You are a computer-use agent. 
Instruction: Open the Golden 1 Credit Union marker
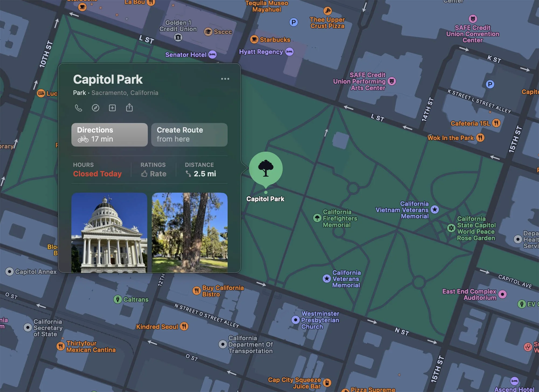coord(178,37)
